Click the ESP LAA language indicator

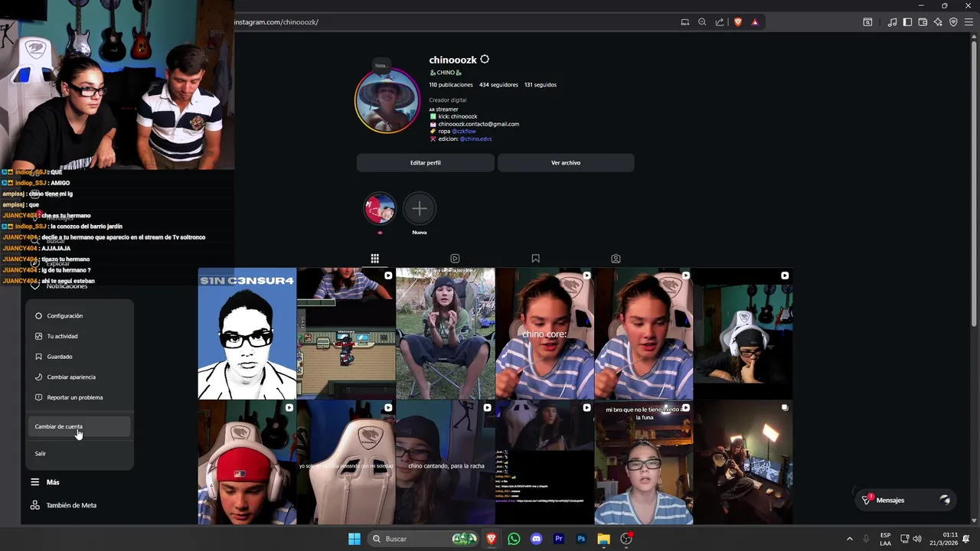885,539
